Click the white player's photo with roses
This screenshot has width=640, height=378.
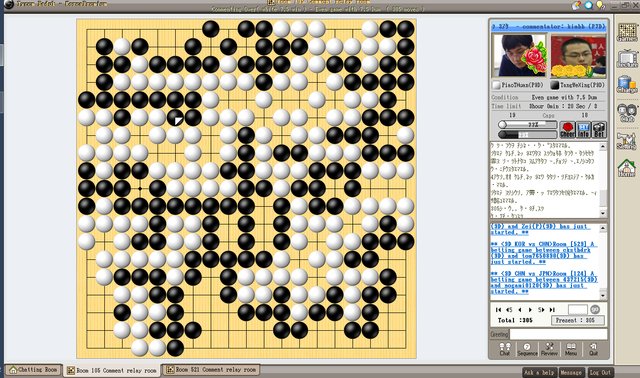click(519, 56)
